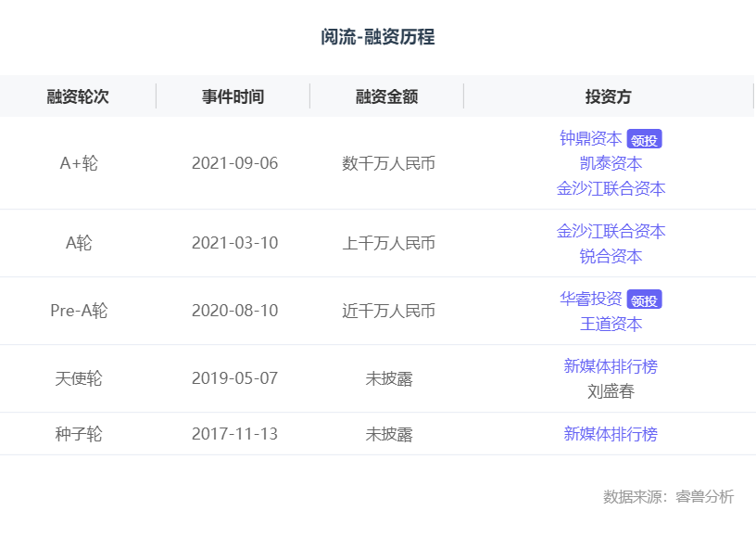Click the date 2021-03-10
The image size is (756, 536).
pyautogui.click(x=234, y=243)
